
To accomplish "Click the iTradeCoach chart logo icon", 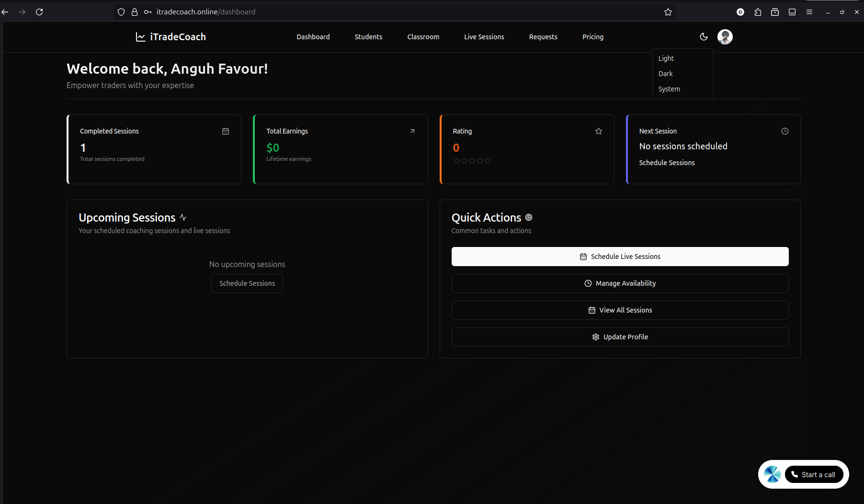I will (x=140, y=37).
